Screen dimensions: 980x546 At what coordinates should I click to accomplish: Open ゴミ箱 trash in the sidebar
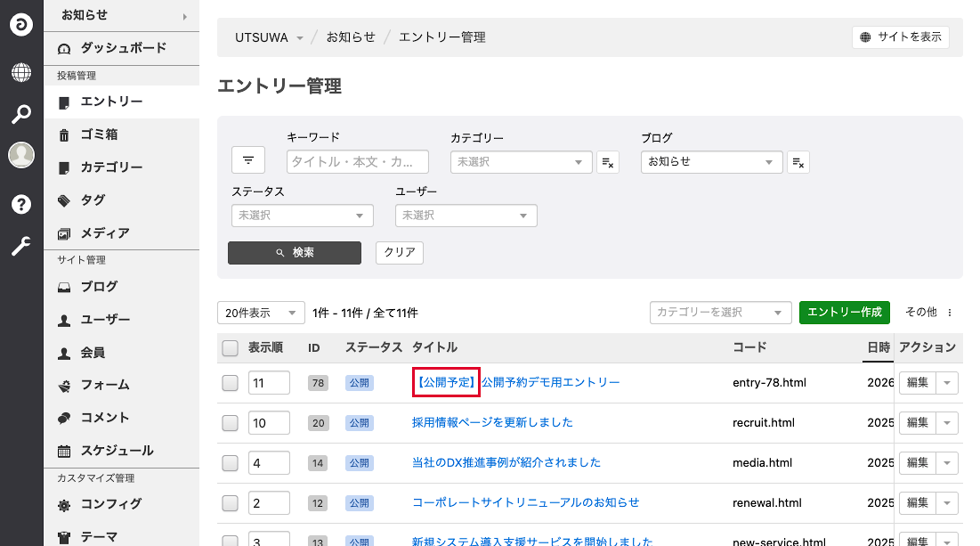point(121,134)
